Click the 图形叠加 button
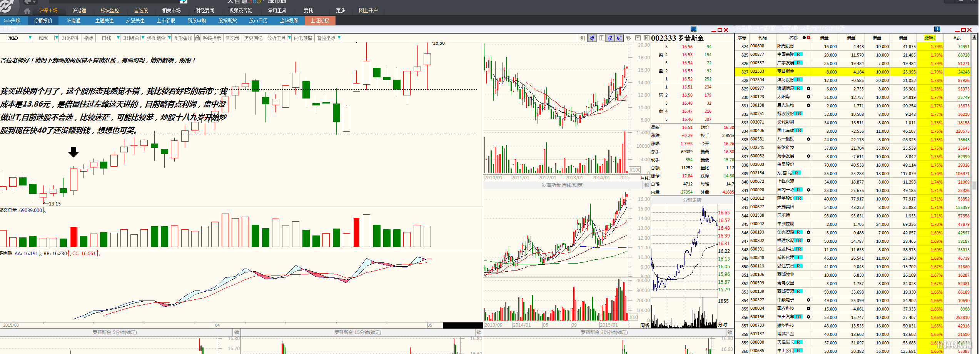 click(183, 38)
